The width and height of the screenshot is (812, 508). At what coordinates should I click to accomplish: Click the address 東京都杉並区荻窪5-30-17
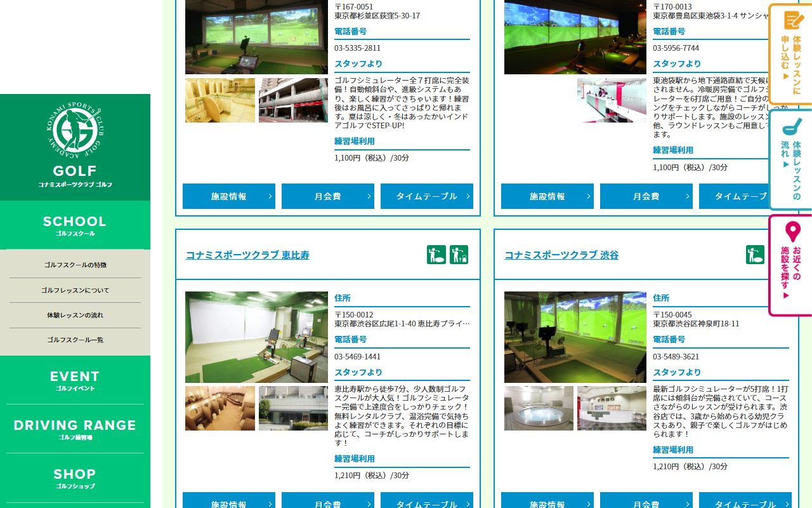377,16
